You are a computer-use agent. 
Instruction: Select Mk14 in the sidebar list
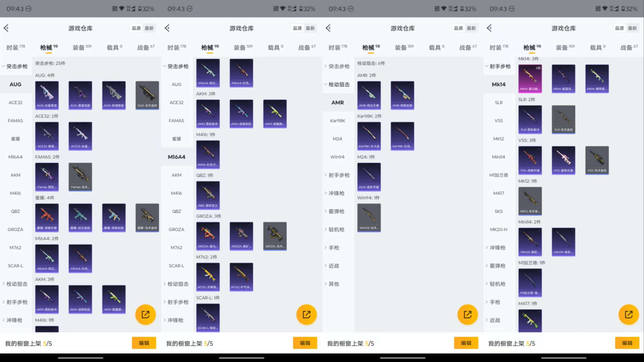pos(498,84)
